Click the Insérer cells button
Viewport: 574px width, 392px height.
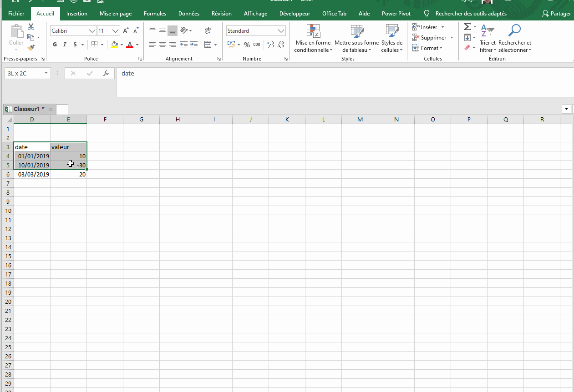pyautogui.click(x=425, y=27)
